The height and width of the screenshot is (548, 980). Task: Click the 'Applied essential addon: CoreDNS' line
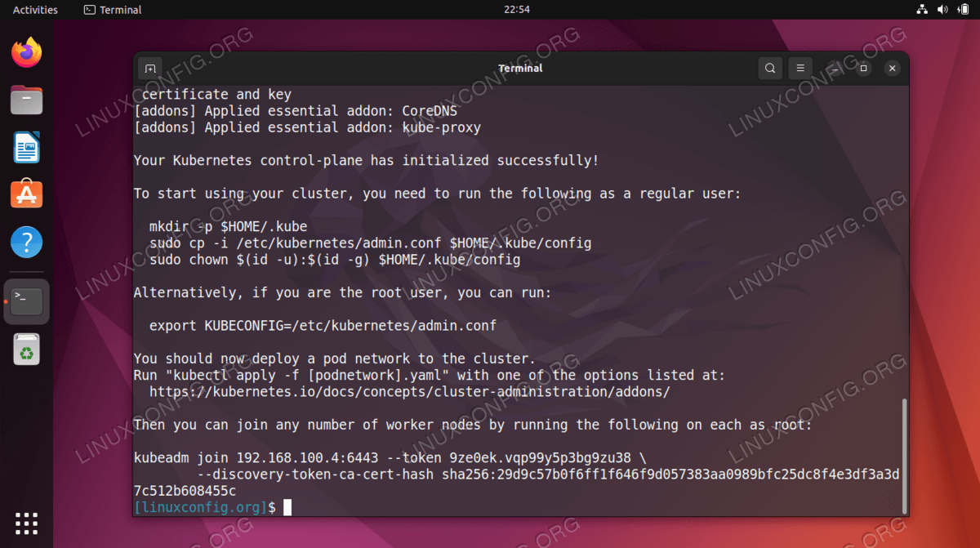pyautogui.click(x=296, y=111)
